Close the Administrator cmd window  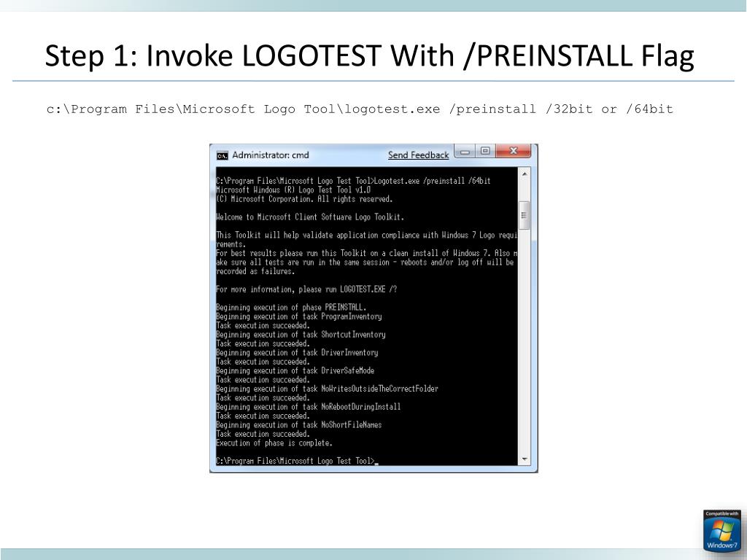[513, 151]
